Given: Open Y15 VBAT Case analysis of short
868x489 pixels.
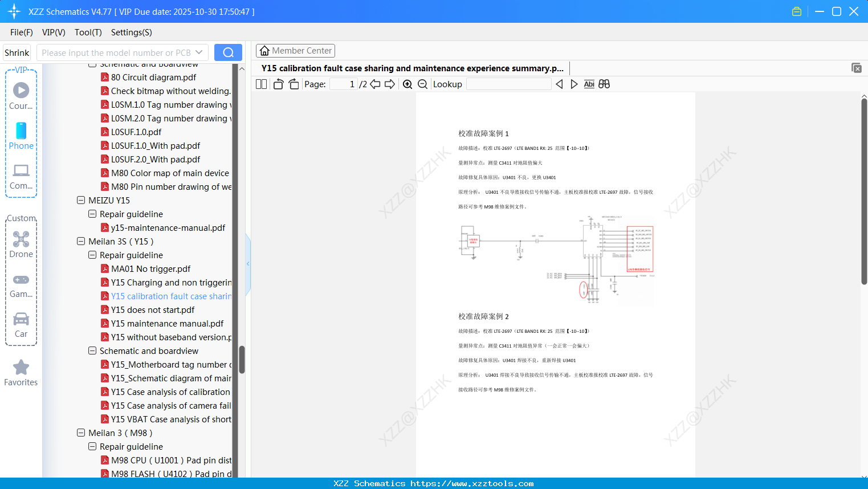Looking at the screenshot, I should [x=172, y=419].
